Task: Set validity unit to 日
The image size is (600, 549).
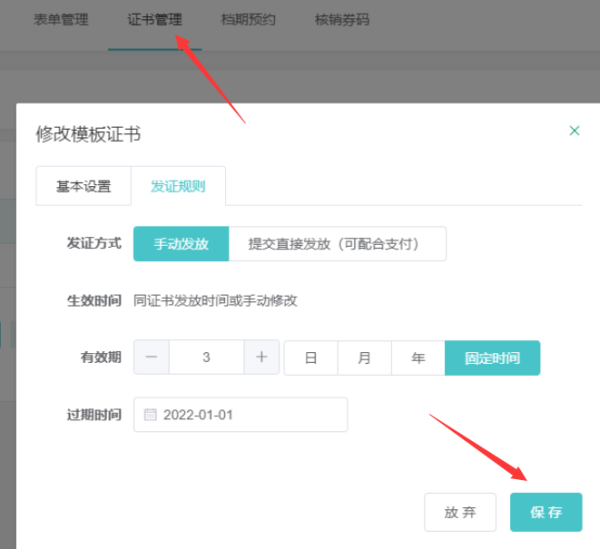Action: click(311, 357)
